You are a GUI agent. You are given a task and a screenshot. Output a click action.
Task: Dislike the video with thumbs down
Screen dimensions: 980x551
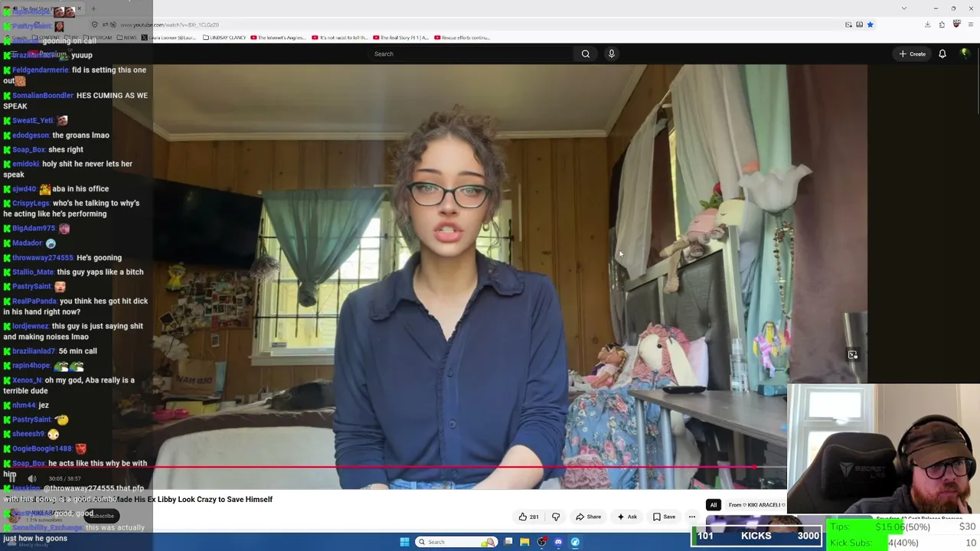tap(556, 517)
